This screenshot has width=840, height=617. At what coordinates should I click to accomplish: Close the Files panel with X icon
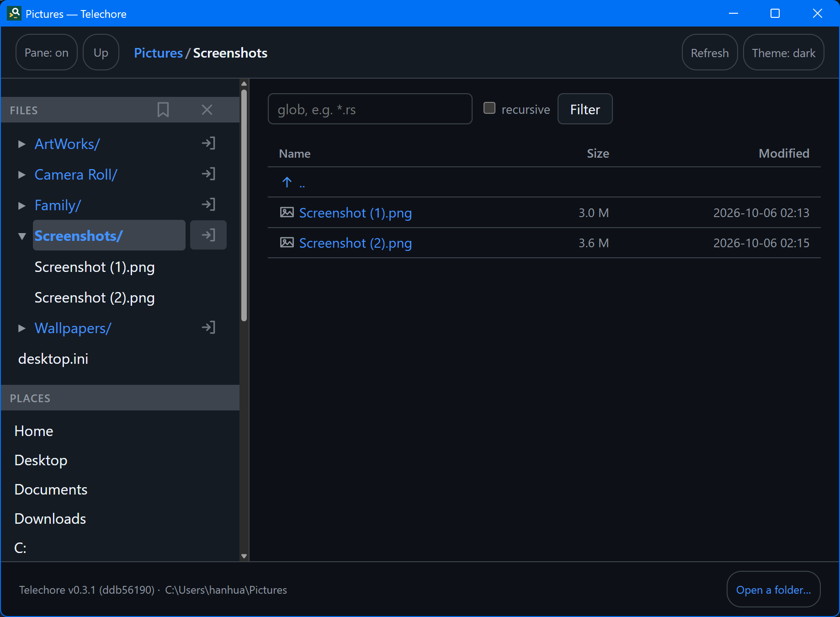(x=207, y=110)
